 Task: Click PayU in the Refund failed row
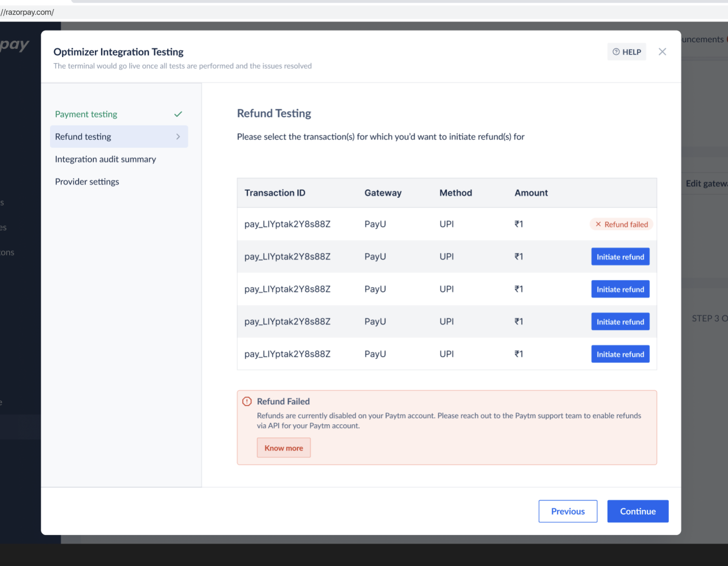[x=375, y=224]
